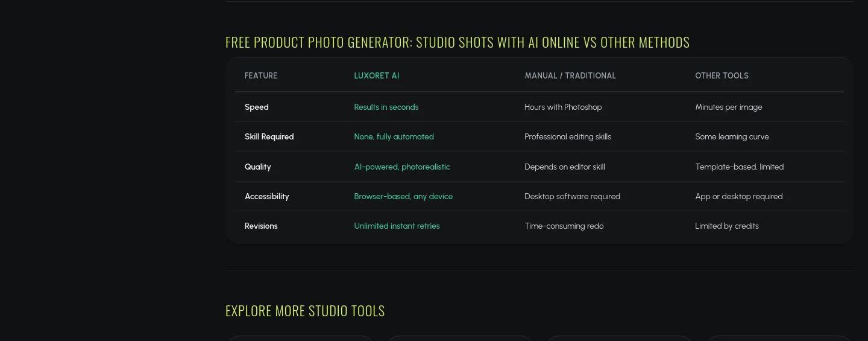Screen dimensions: 868x341
Task: Click the 'AI-powered, photorealistic' cell
Action: click(x=402, y=167)
